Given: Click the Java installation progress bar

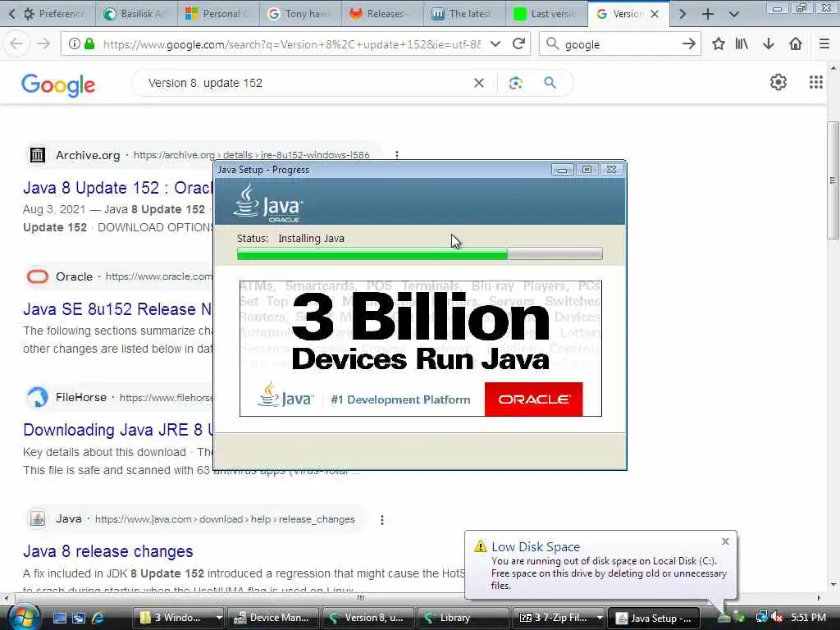Looking at the screenshot, I should (x=419, y=254).
